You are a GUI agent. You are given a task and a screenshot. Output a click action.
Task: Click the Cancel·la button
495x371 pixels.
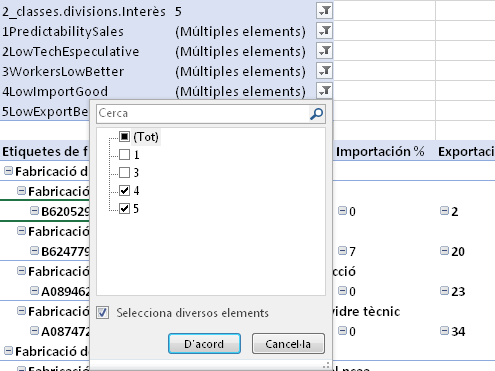(x=288, y=344)
